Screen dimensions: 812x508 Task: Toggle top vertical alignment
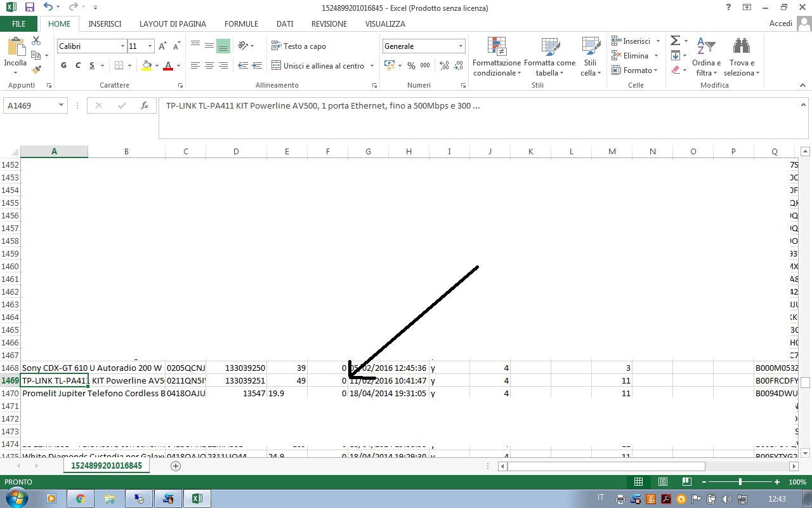(195, 46)
